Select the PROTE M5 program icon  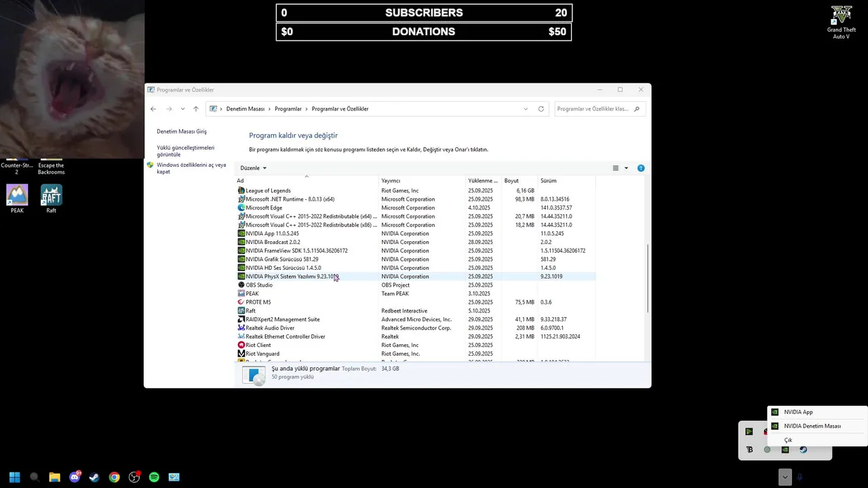241,302
